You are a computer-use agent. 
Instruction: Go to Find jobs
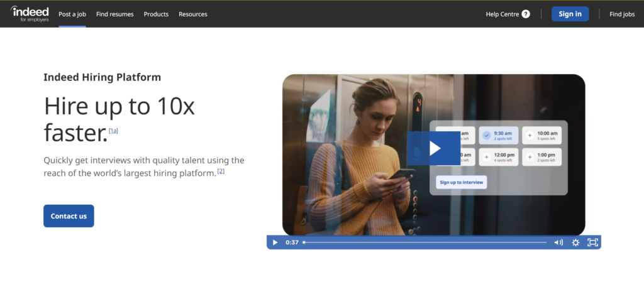(x=622, y=14)
